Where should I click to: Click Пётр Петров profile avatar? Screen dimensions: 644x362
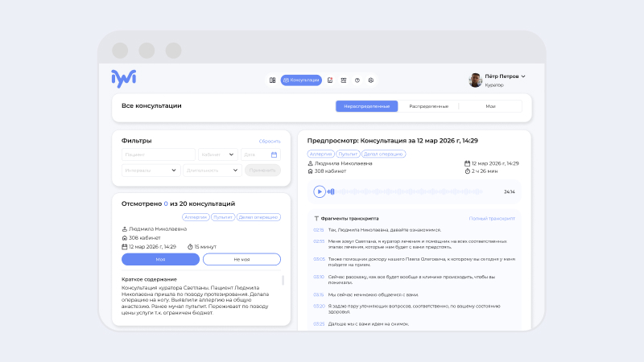coord(475,80)
